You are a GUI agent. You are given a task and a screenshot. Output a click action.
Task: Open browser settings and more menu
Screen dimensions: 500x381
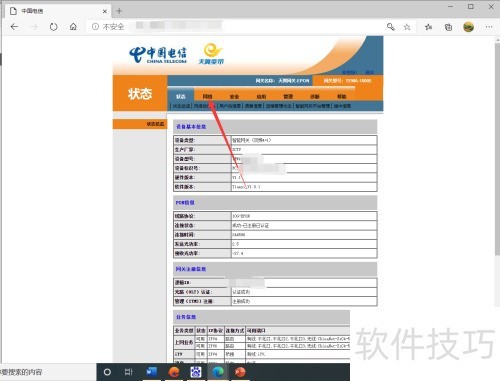489,27
